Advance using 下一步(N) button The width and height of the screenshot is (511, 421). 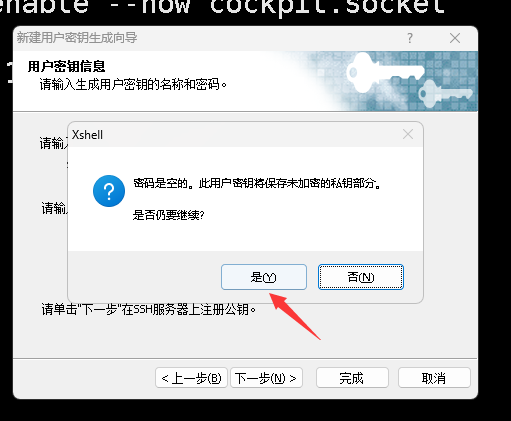pyautogui.click(x=266, y=378)
